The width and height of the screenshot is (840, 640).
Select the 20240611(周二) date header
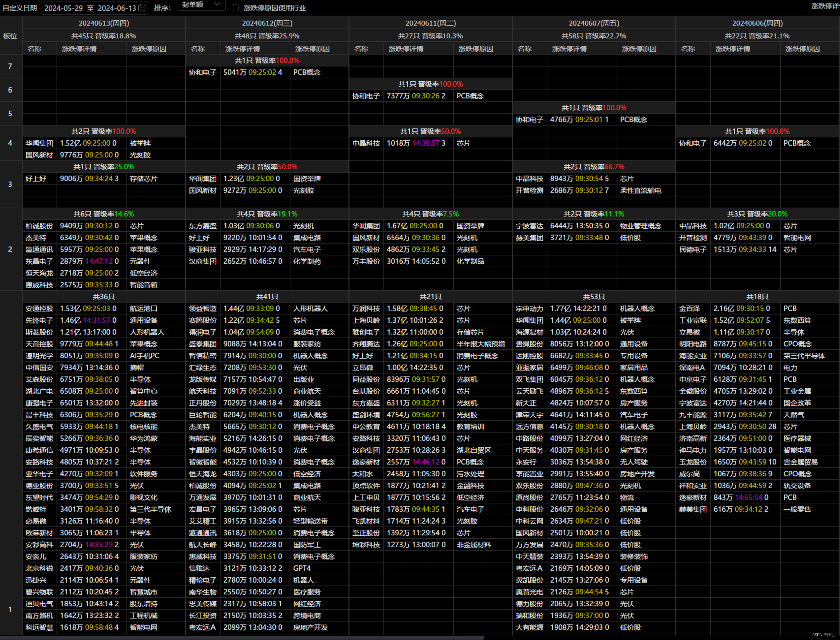[430, 23]
